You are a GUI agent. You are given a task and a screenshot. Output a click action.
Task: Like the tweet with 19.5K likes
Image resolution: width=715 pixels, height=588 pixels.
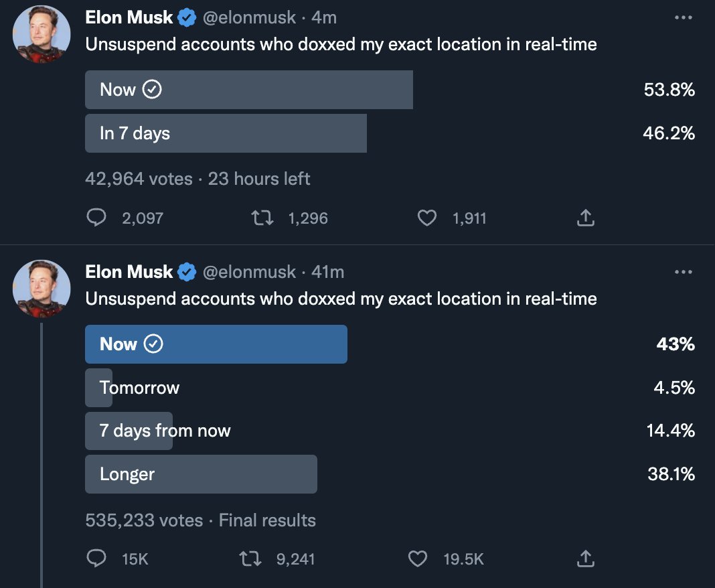pos(418,559)
